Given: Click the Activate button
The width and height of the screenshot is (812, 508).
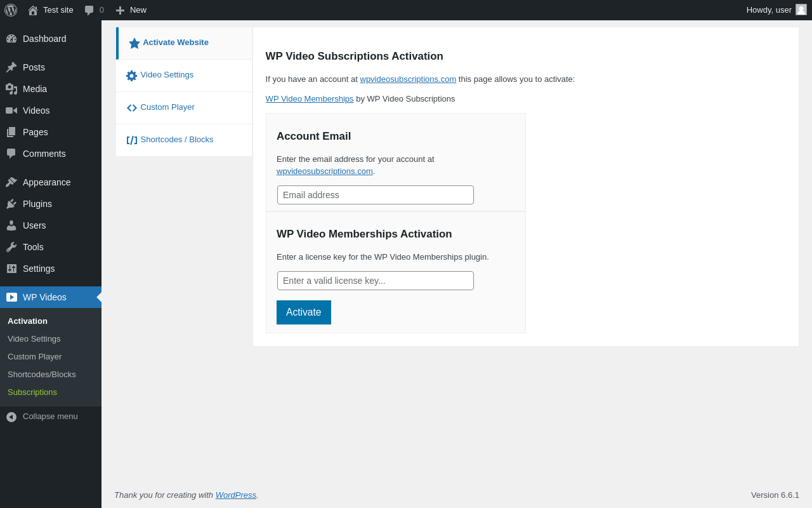Looking at the screenshot, I should (304, 312).
